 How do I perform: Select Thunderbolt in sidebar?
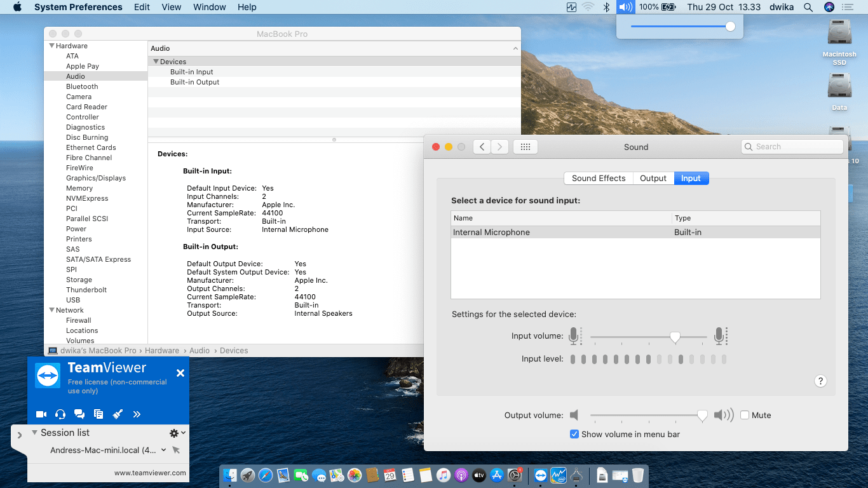86,290
